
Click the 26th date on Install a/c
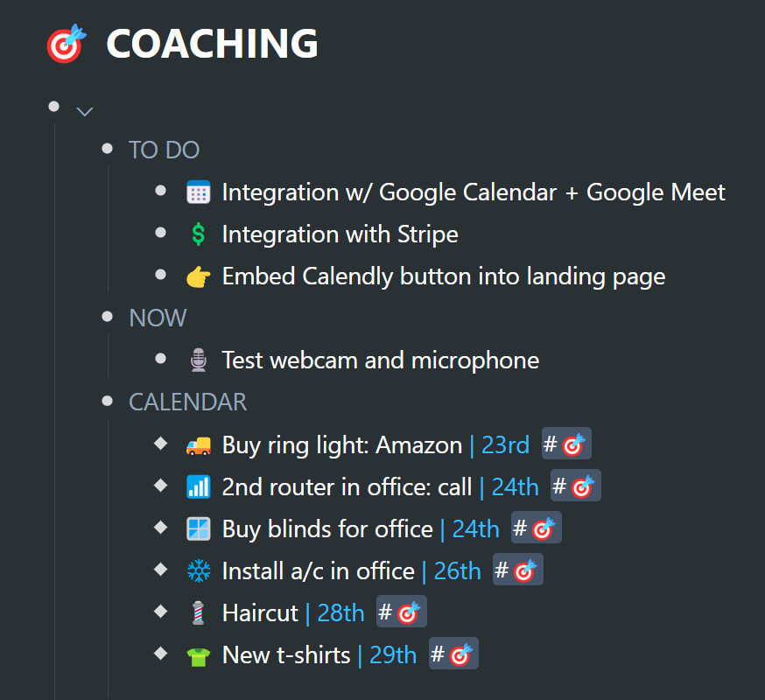457,570
